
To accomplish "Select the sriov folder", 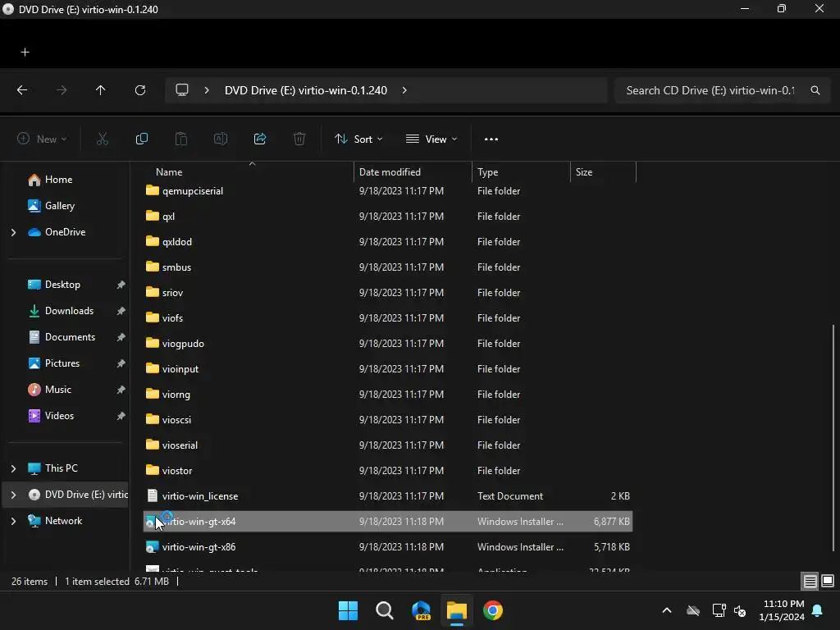I will (x=388, y=293).
